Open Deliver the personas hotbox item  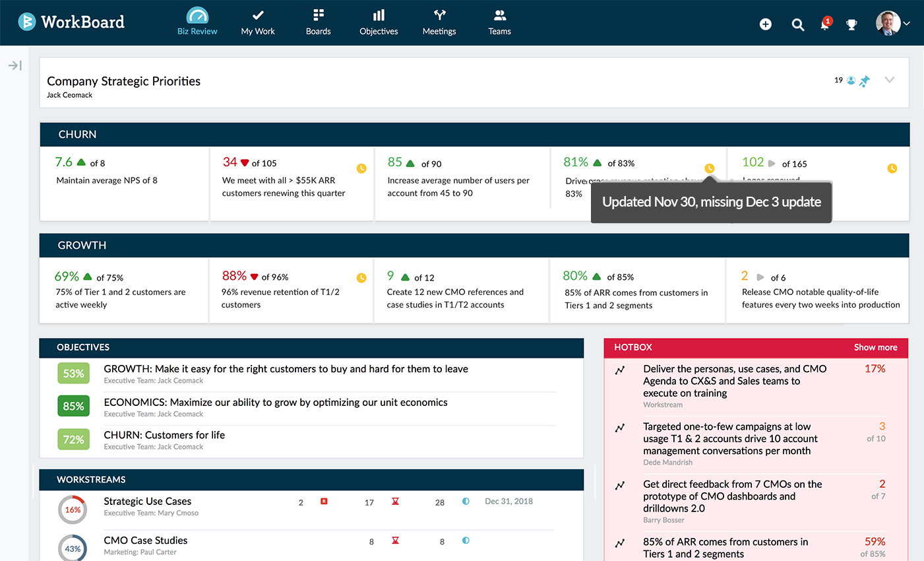[x=735, y=381]
